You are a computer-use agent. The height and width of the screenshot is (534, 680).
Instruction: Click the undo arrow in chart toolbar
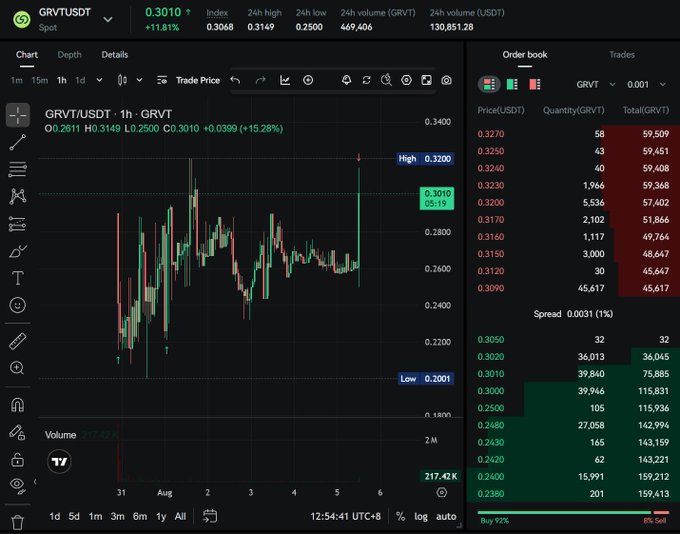pyautogui.click(x=235, y=80)
